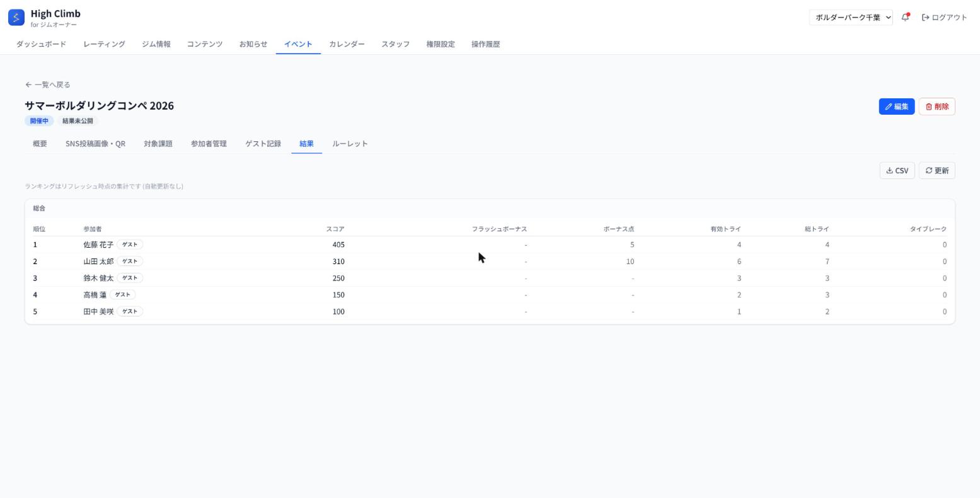Image resolution: width=980 pixels, height=498 pixels.
Task: Switch to the ゲスト記録 tab
Action: [x=263, y=144]
